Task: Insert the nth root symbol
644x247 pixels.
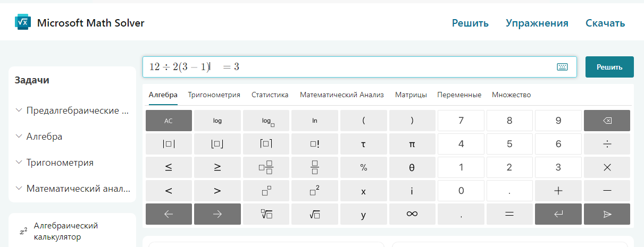Action: pyautogui.click(x=266, y=214)
